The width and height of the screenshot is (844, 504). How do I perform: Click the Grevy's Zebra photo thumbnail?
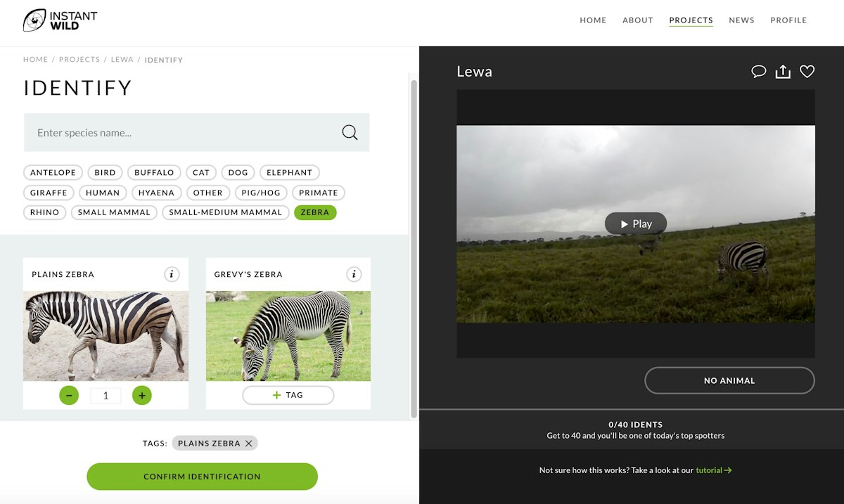pyautogui.click(x=288, y=336)
